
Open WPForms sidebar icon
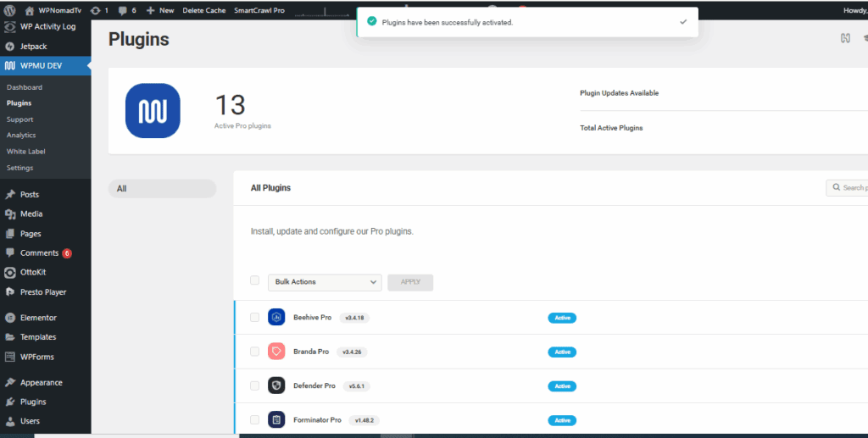coord(10,357)
